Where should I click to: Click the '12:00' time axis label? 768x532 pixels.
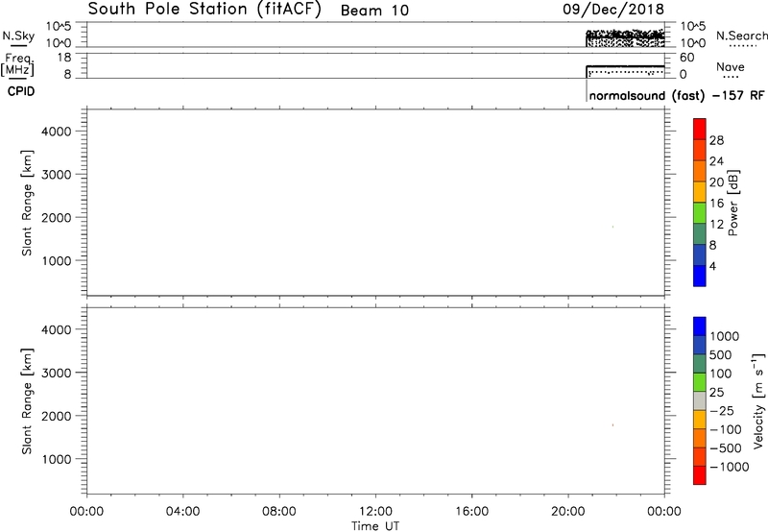[x=375, y=512]
